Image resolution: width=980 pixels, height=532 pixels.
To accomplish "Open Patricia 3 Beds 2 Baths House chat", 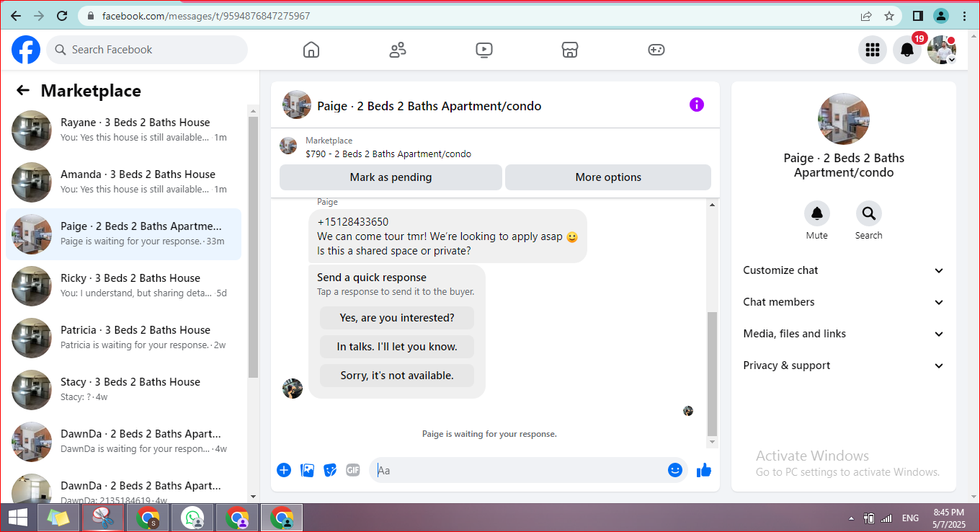I will (x=124, y=338).
